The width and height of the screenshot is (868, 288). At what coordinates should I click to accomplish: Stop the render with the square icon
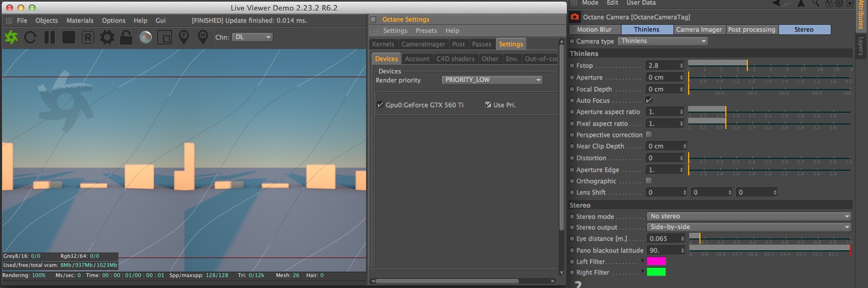click(68, 37)
